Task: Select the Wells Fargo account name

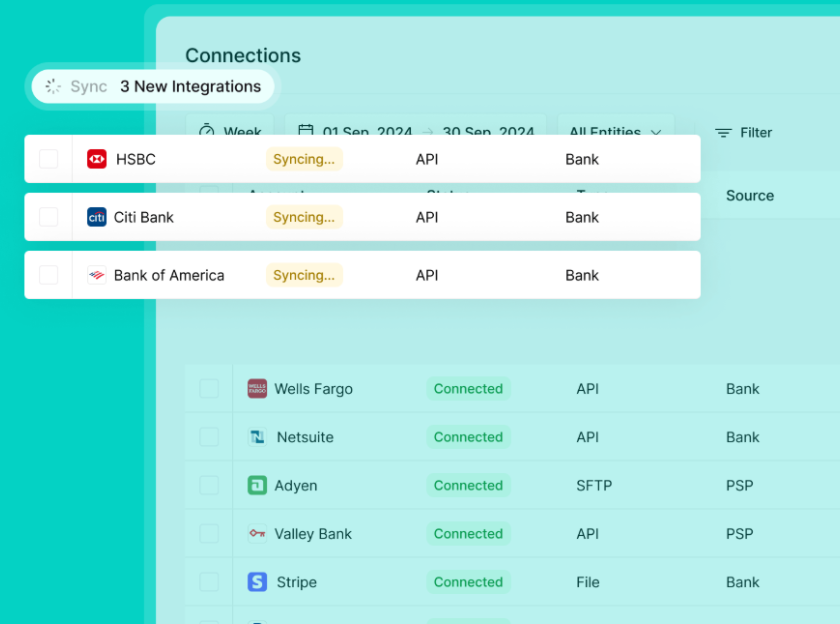Action: (x=313, y=389)
